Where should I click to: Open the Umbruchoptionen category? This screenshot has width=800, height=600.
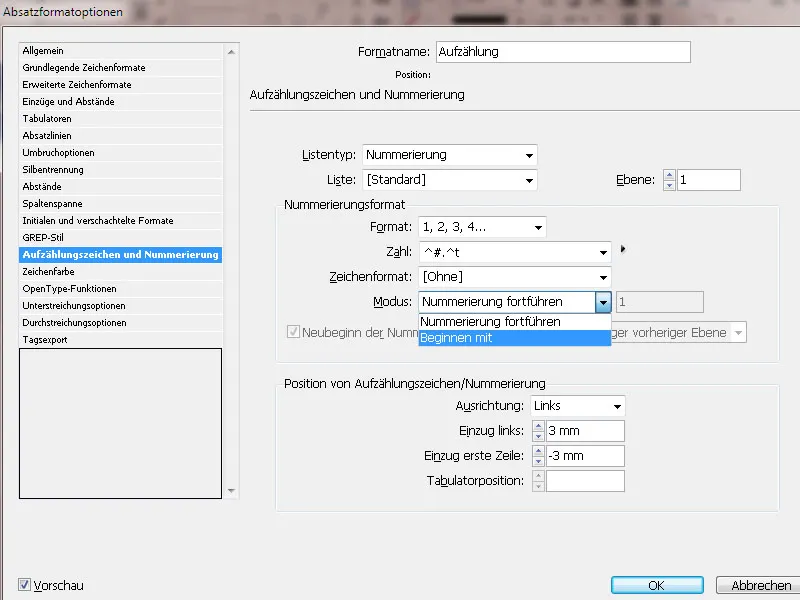120,153
